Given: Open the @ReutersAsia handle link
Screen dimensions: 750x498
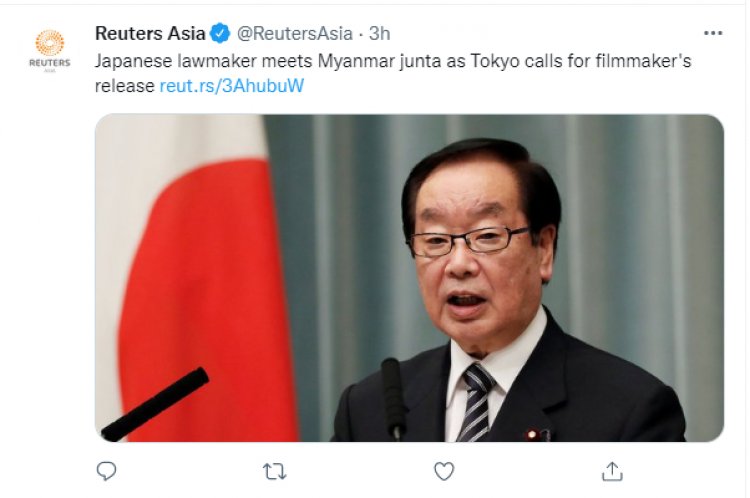Looking at the screenshot, I should point(295,33).
